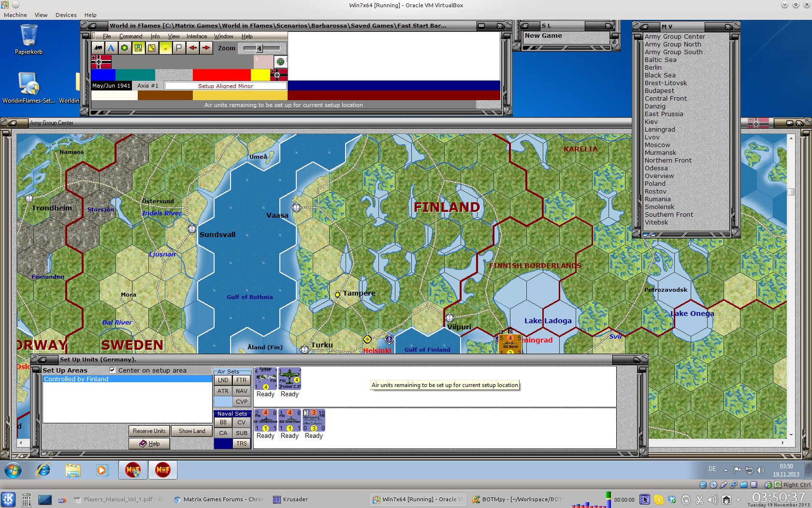
Task: Click the green target icon below the toolbar
Action: pos(280,62)
